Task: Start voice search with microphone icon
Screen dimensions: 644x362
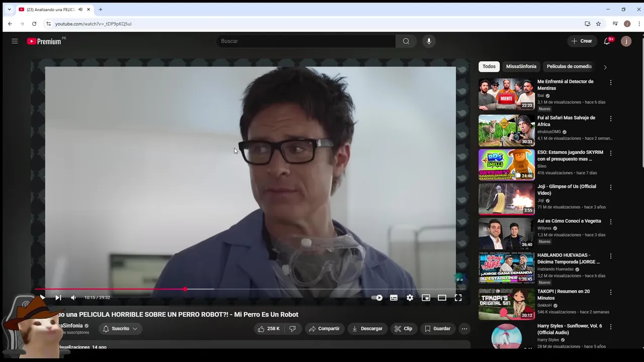Action: tap(429, 41)
